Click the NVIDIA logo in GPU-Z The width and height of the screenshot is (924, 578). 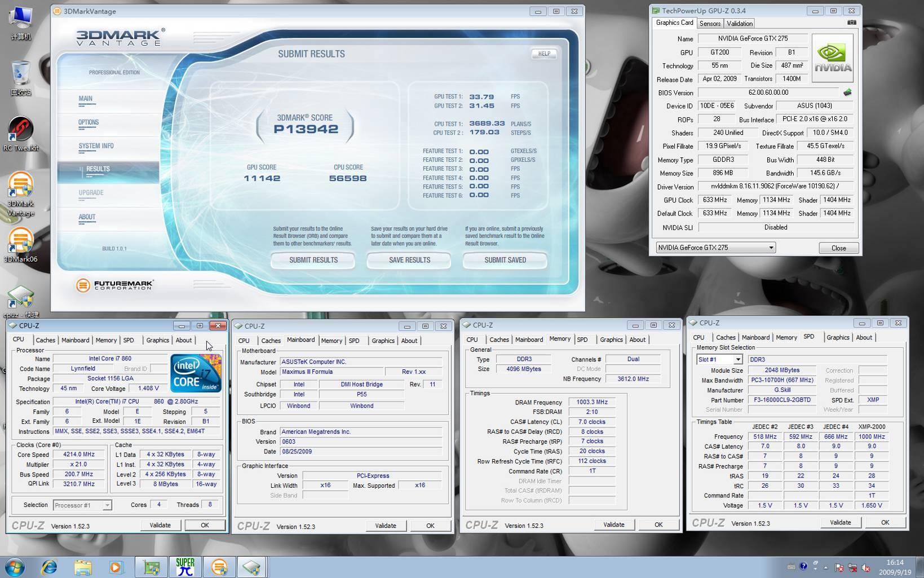pyautogui.click(x=832, y=58)
